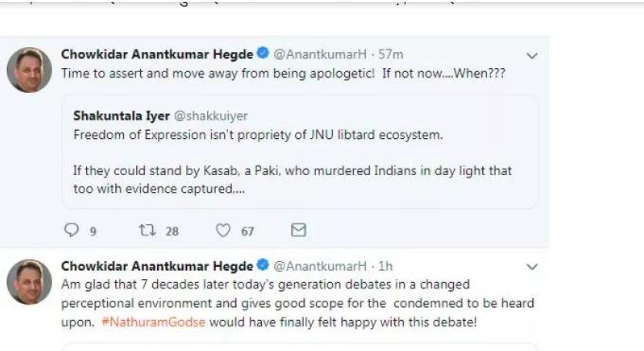Viewport: 644px width, 351px height.
Task: Click the 57m timestamp of the first tweet
Action: coord(391,54)
